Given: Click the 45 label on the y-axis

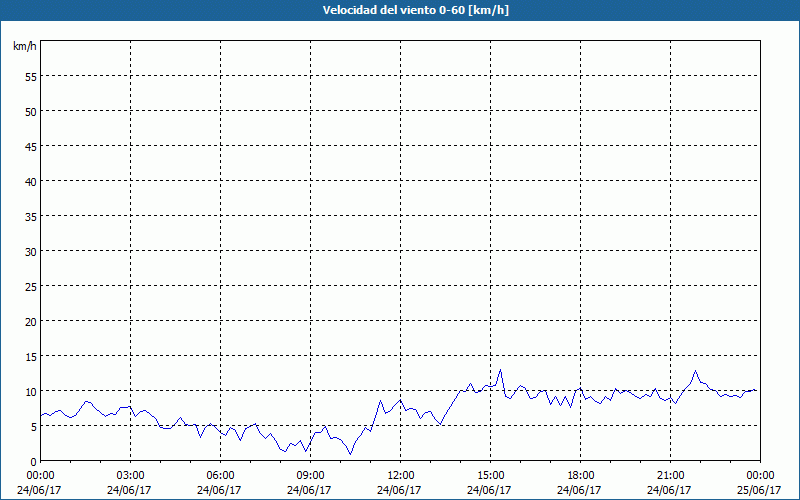Looking at the screenshot, I should 31,146.
